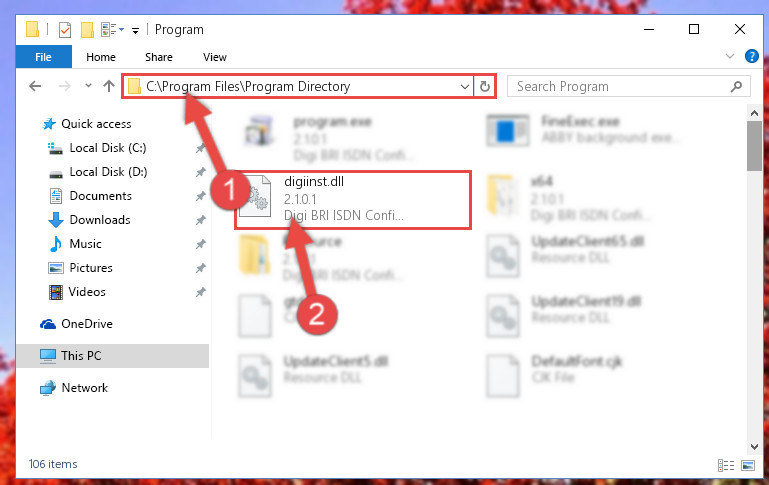
Task: Open the Share ribbon tab
Action: (158, 57)
